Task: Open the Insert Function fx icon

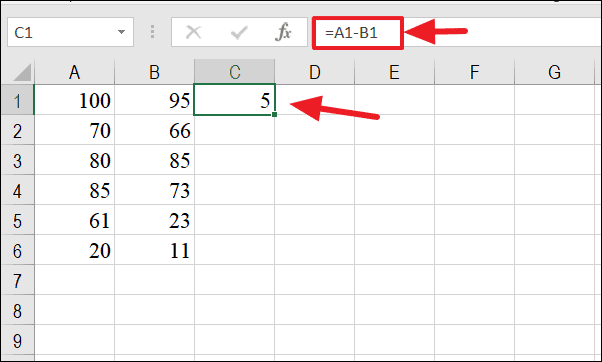Action: (x=284, y=32)
